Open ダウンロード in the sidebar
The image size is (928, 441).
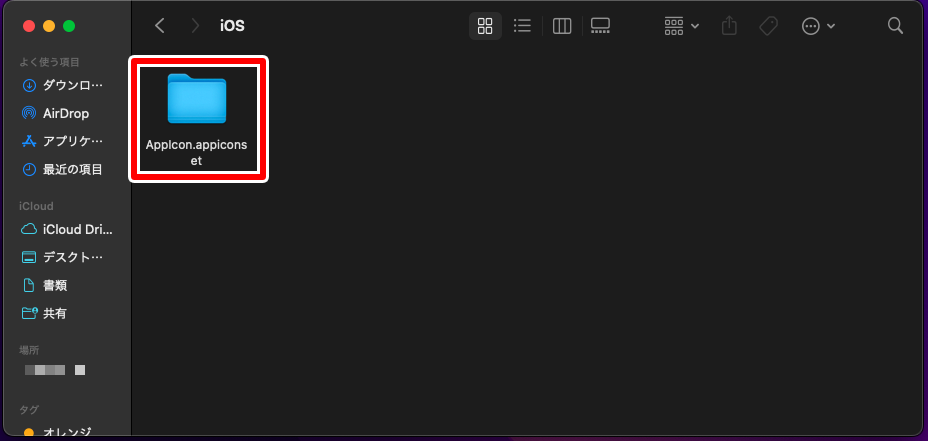pyautogui.click(x=65, y=85)
